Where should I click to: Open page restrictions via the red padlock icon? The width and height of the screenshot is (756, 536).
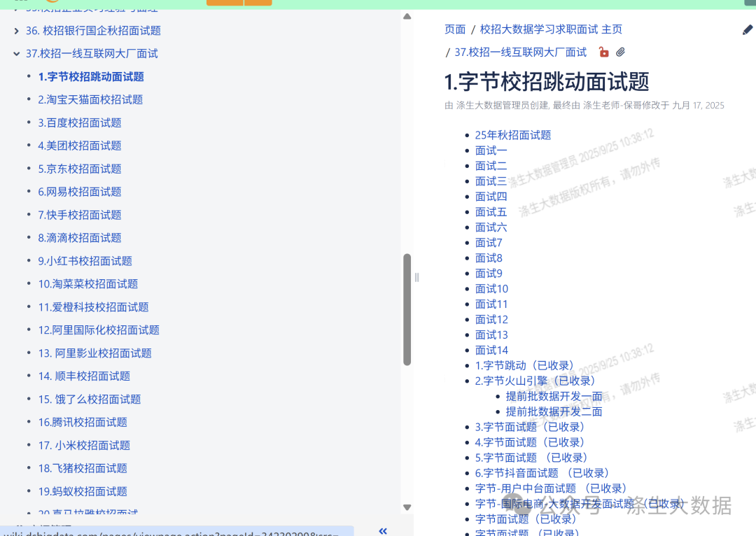(x=604, y=52)
